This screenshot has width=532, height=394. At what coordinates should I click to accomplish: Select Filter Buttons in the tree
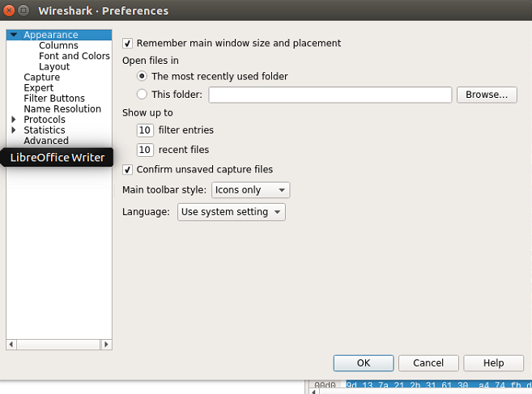click(x=54, y=98)
